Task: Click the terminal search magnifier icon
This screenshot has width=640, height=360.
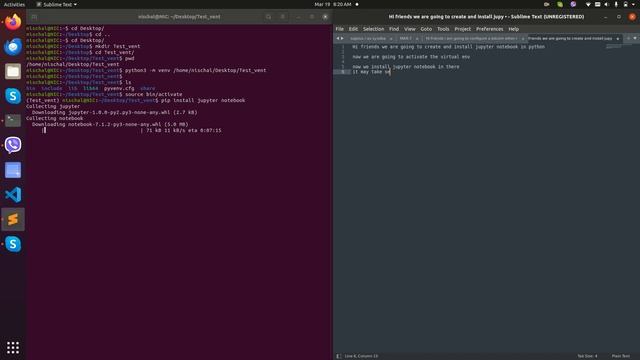Action: coord(268,17)
